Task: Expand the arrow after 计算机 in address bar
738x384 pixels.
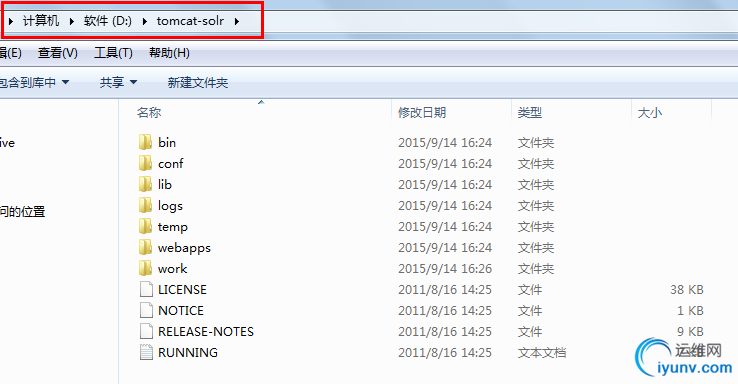Action: click(72, 21)
